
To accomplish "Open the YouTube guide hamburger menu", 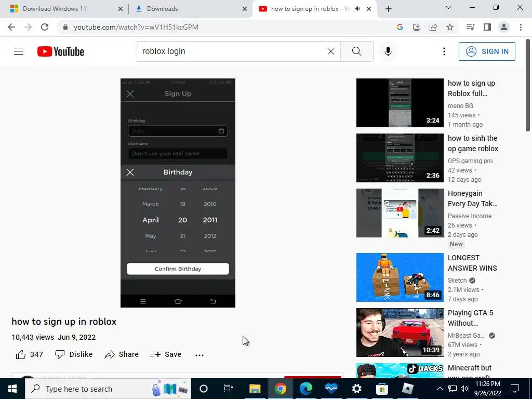I will click(x=19, y=51).
